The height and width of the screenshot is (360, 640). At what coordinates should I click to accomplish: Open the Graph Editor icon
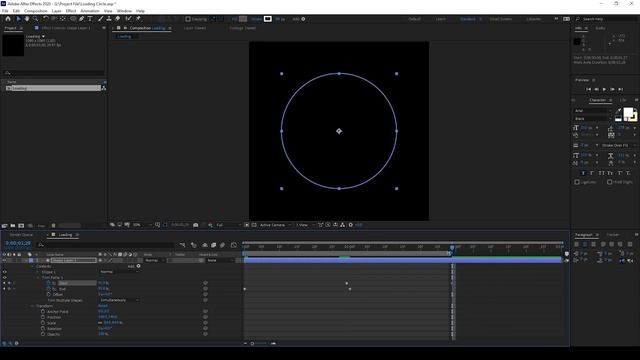(x=234, y=245)
